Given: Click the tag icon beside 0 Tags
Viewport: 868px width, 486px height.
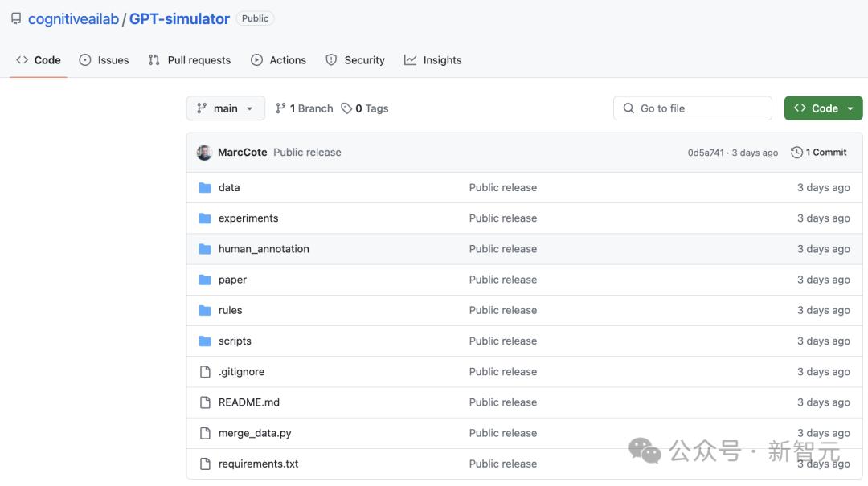Looking at the screenshot, I should 346,108.
